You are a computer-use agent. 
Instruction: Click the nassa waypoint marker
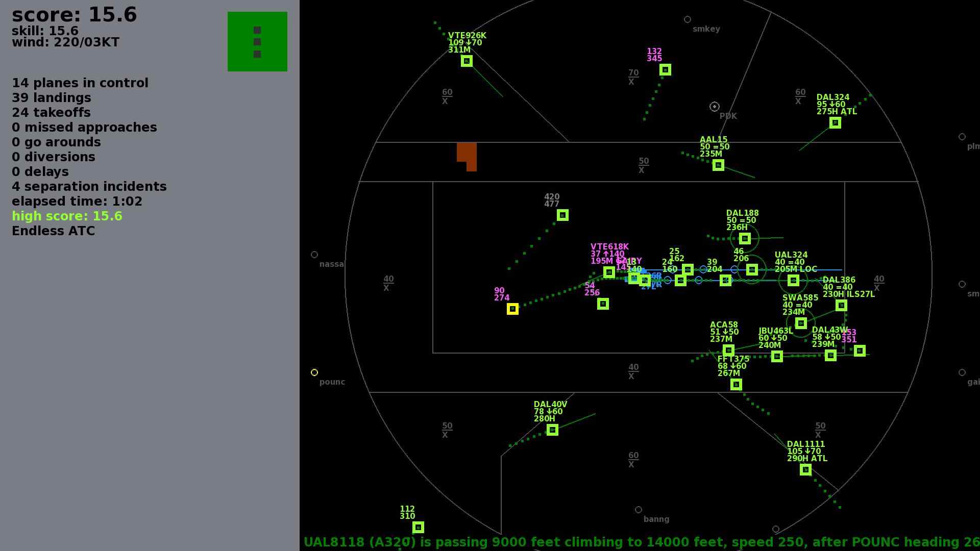point(314,255)
